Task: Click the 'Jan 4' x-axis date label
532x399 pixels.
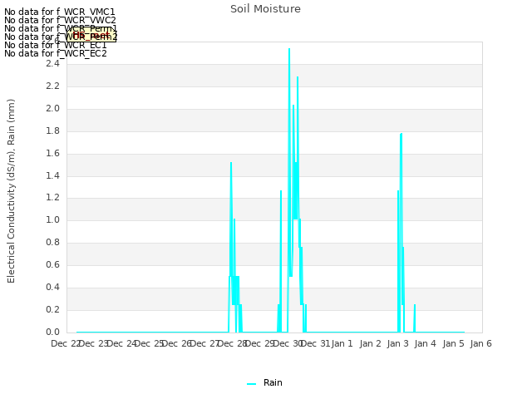Action: [426, 343]
